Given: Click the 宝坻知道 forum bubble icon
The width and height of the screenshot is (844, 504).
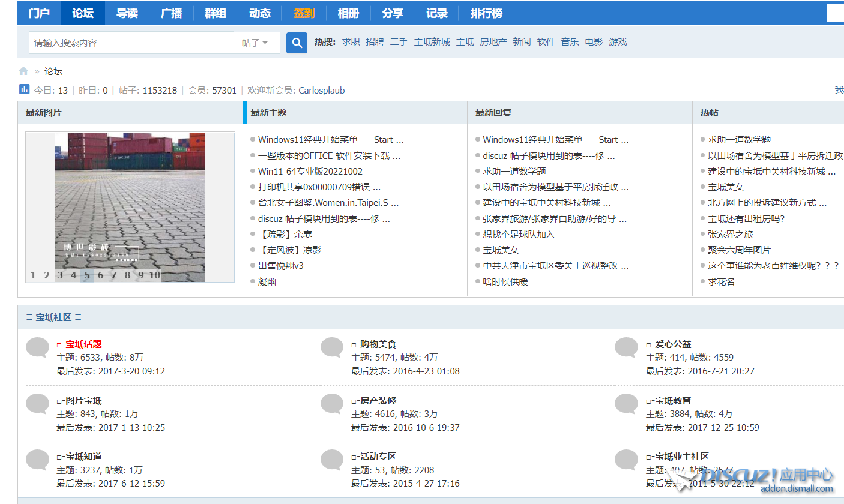Looking at the screenshot, I should click(x=37, y=460).
